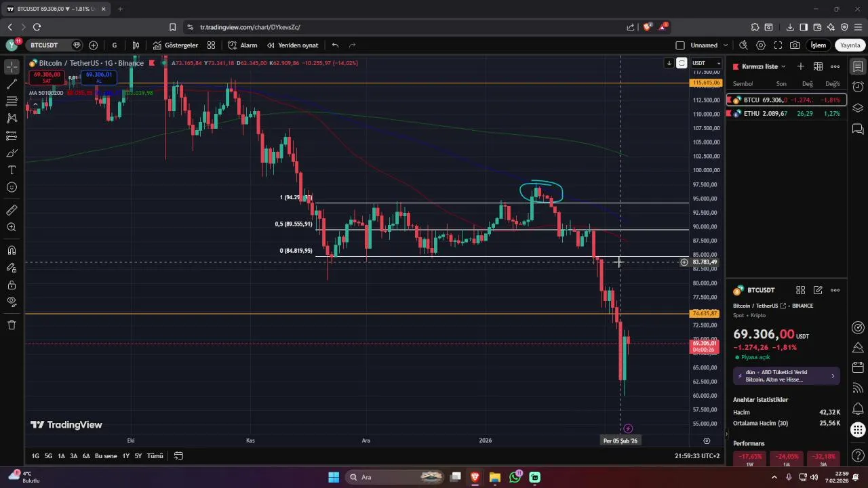Viewport: 868px width, 488px height.
Task: Open the 21:59:33 UTC+2 timezone menu
Action: (697, 456)
